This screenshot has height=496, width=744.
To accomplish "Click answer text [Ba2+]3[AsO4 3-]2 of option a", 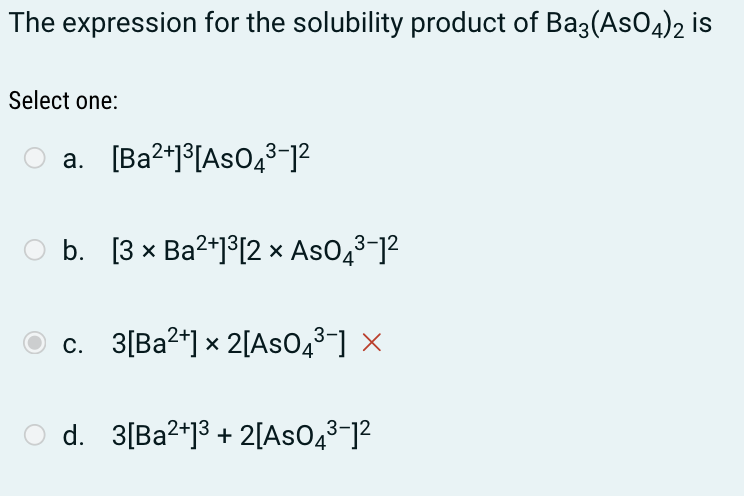I will pos(211,158).
